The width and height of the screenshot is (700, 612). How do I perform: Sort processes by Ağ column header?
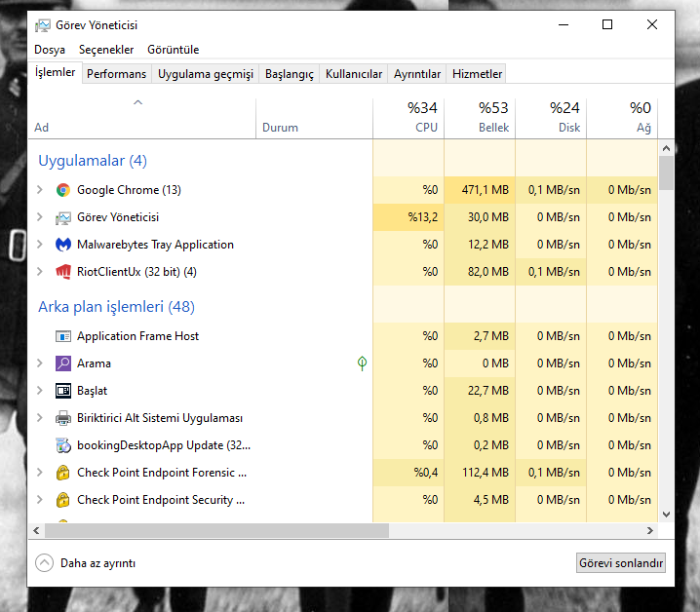click(622, 118)
